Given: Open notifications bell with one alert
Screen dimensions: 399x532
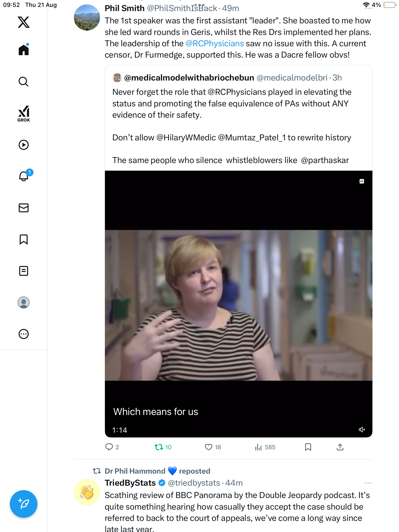Looking at the screenshot, I should click(x=24, y=176).
